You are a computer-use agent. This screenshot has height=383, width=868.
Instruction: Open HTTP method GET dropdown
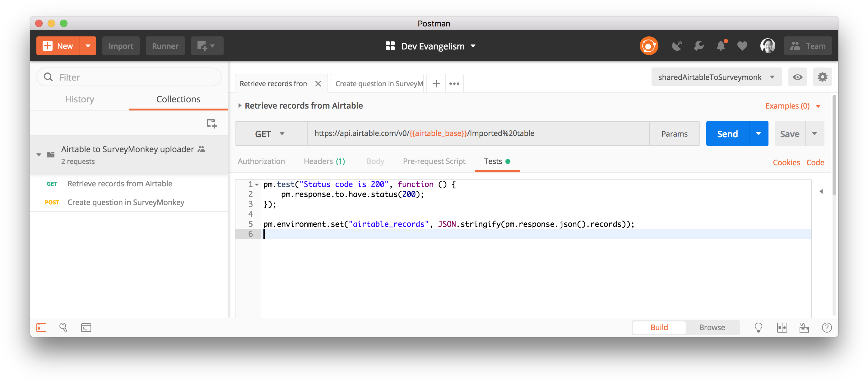(x=271, y=133)
